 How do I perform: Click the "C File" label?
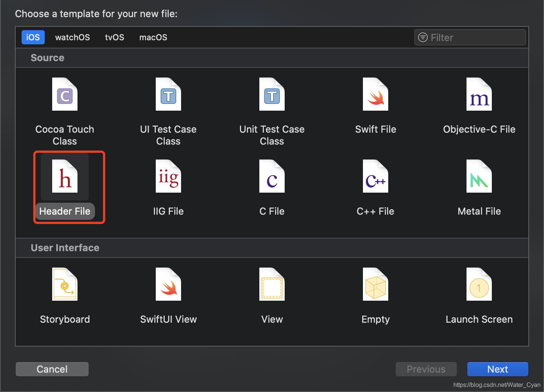(x=272, y=211)
